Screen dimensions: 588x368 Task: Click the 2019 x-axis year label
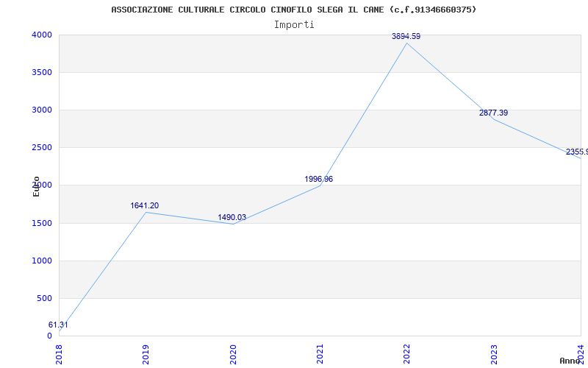[146, 355]
